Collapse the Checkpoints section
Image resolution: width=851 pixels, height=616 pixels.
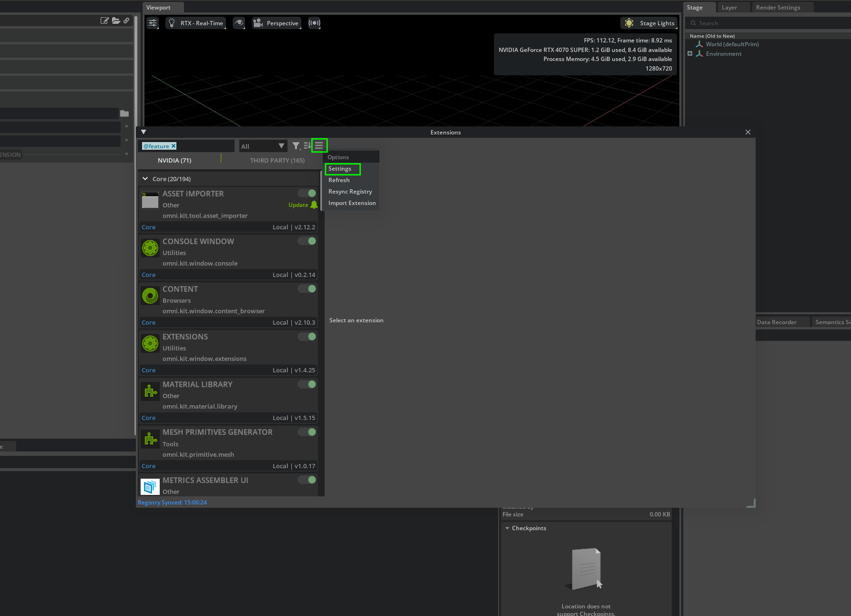(x=507, y=528)
